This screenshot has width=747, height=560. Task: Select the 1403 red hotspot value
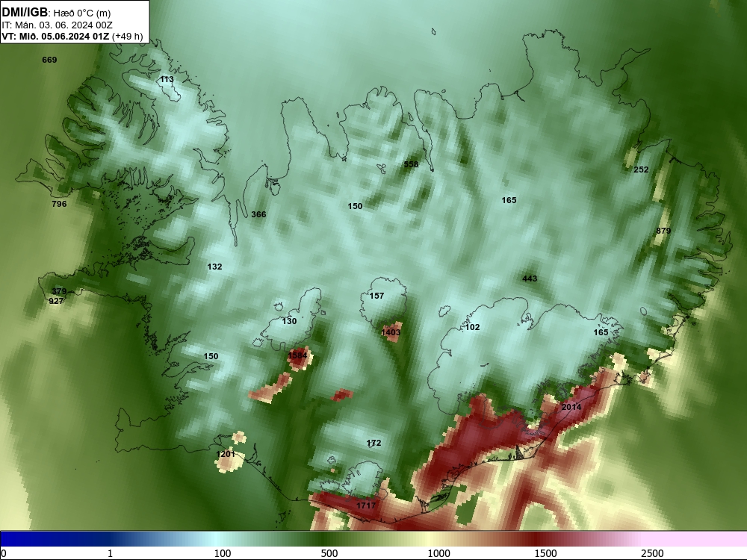(391, 333)
